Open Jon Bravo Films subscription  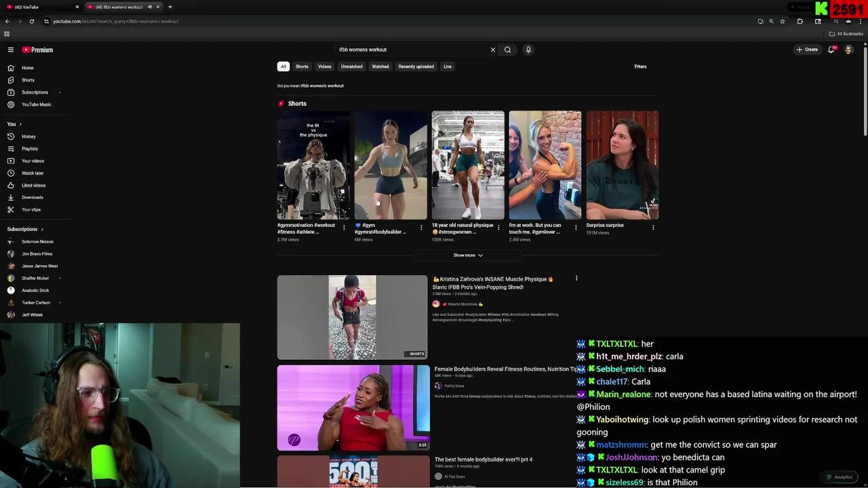pyautogui.click(x=37, y=253)
